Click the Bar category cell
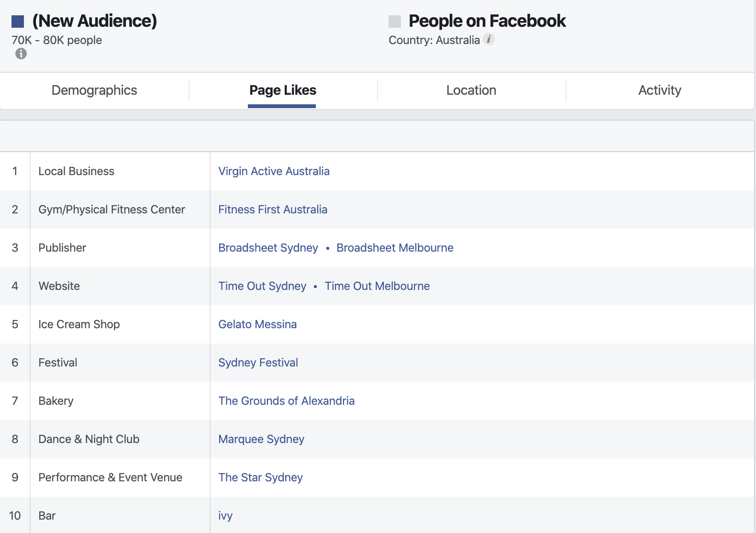This screenshot has width=756, height=533. tap(120, 515)
